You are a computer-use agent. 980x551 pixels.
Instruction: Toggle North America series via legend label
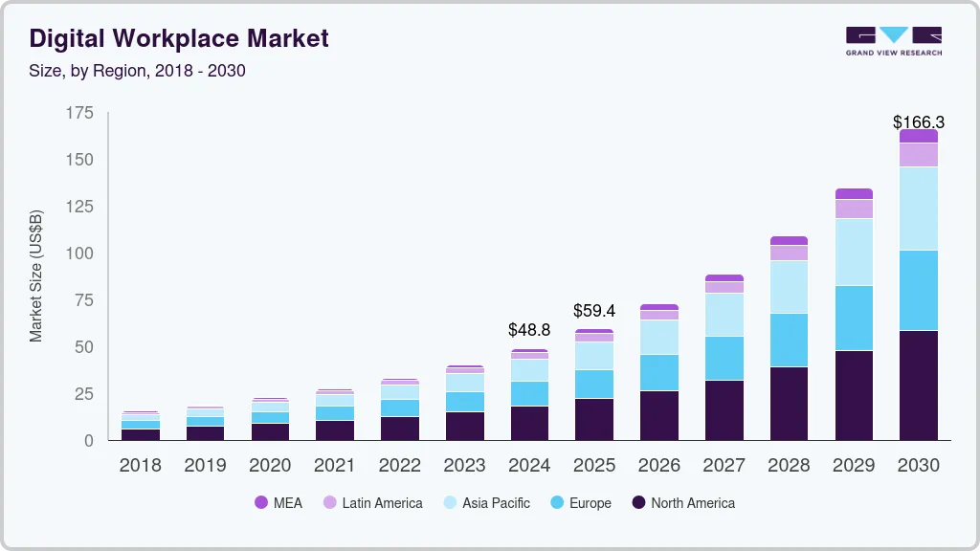coord(693,502)
